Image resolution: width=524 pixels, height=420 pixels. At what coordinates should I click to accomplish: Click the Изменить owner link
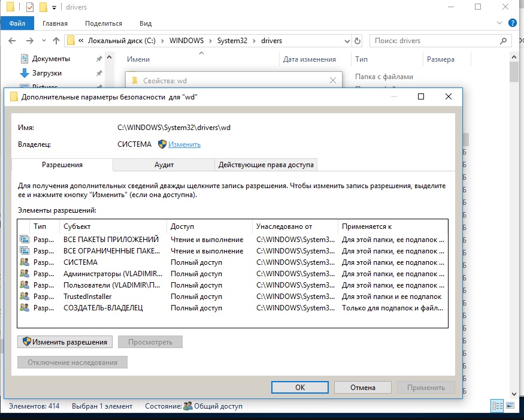click(x=184, y=144)
